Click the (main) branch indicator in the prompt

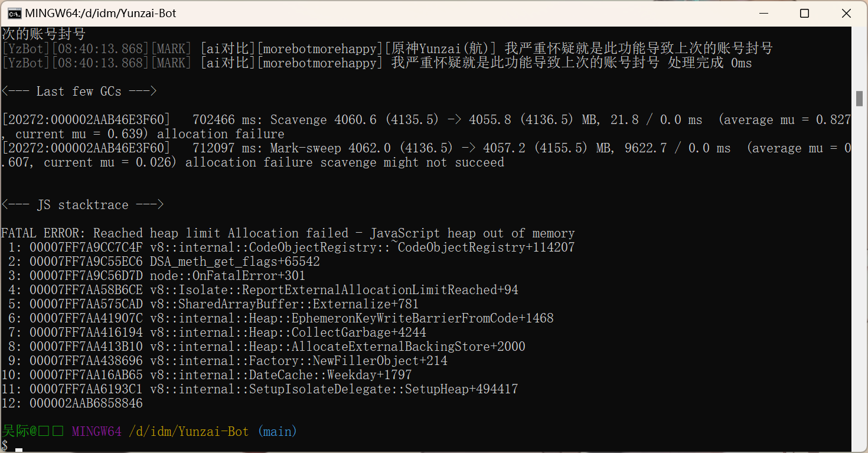click(x=278, y=431)
